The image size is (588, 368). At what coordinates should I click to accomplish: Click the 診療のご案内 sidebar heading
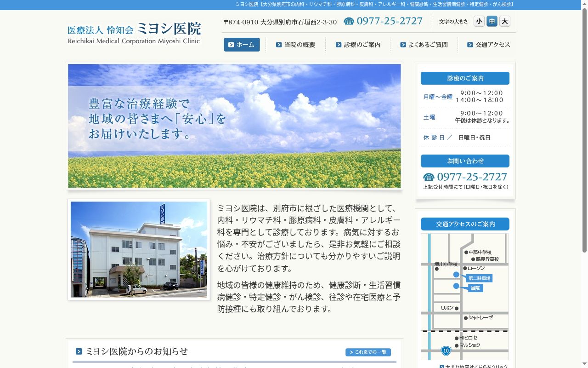(x=465, y=78)
